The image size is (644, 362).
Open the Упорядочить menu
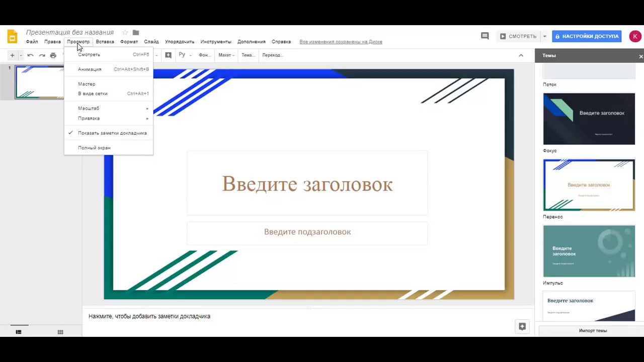click(x=180, y=42)
